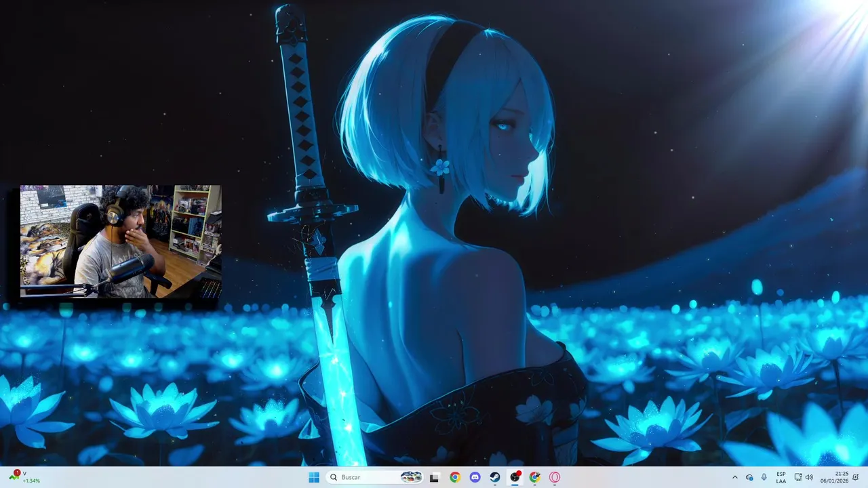Select the webcam overlay video
The image size is (868, 488).
click(121, 241)
